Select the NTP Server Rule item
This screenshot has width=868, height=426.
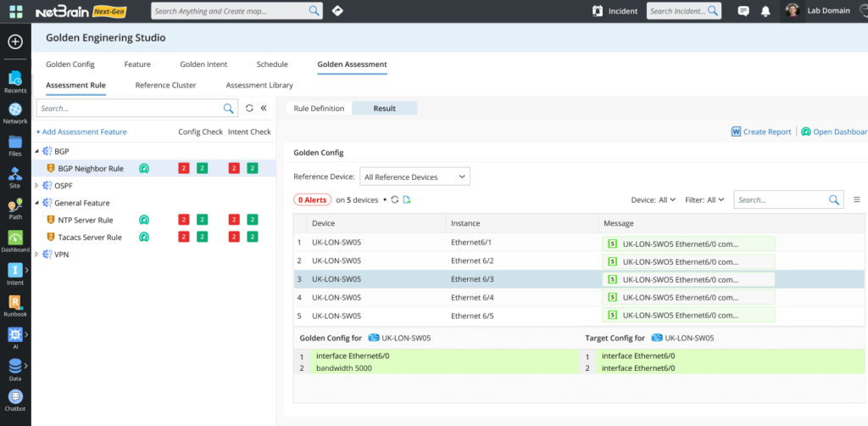coord(86,220)
